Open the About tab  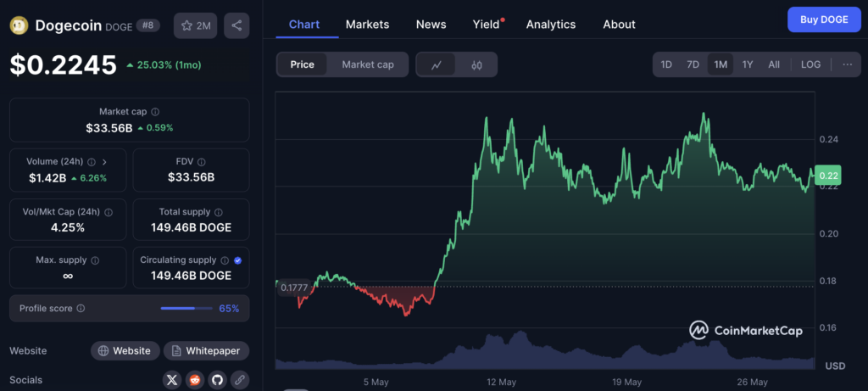[x=619, y=25]
